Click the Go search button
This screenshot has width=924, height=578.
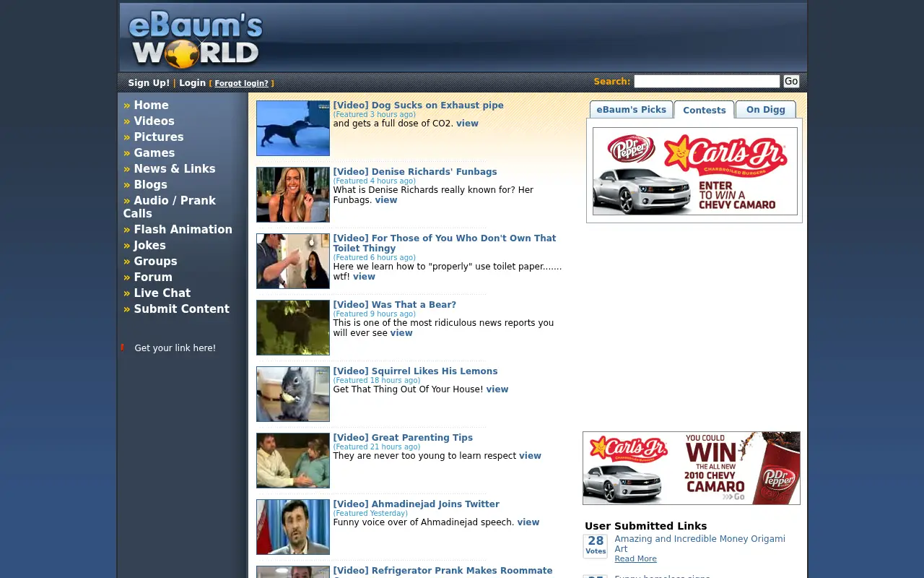tap(791, 82)
